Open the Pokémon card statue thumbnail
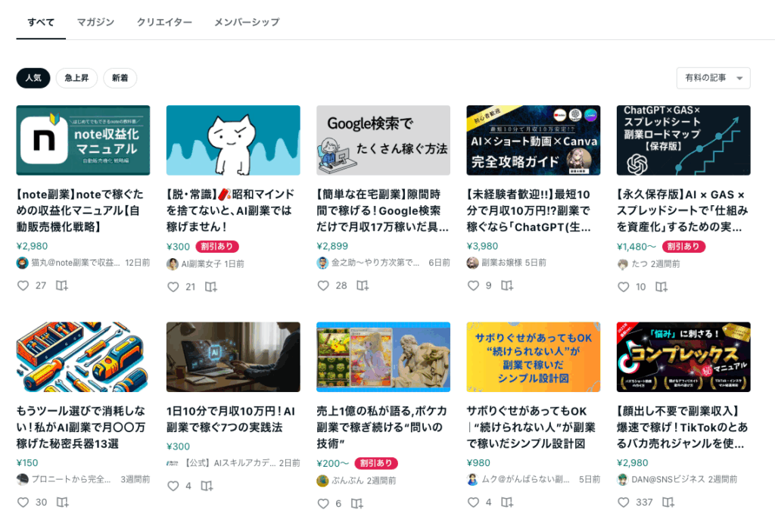 384,357
